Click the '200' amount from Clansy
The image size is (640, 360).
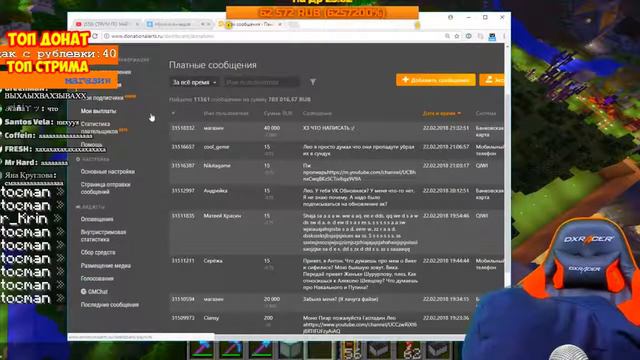click(268, 318)
